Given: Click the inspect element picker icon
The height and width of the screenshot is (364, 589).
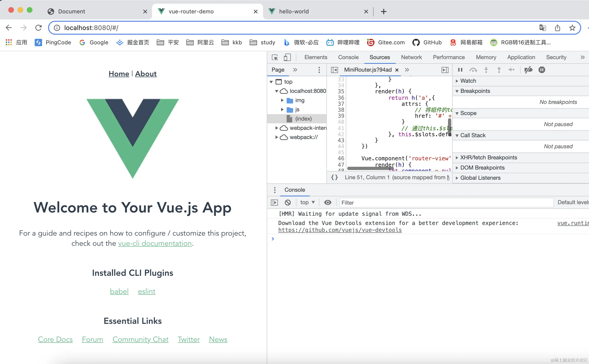Looking at the screenshot, I should click(275, 57).
